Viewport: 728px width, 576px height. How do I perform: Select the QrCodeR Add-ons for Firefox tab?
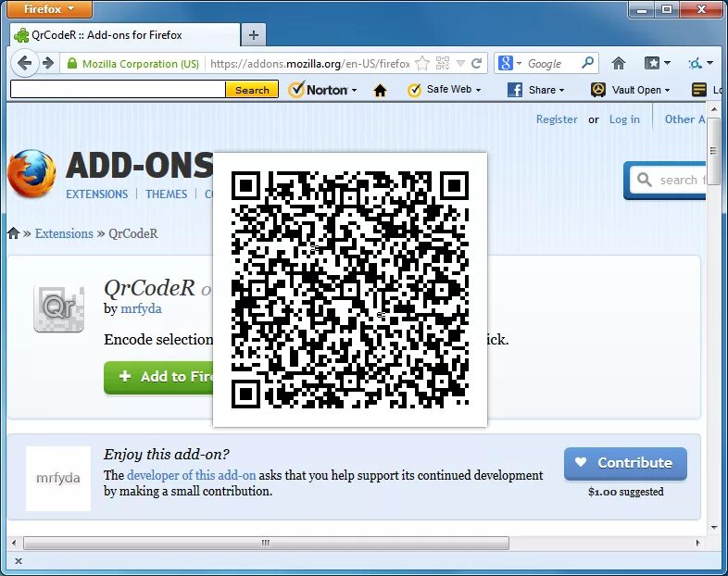tap(124, 35)
